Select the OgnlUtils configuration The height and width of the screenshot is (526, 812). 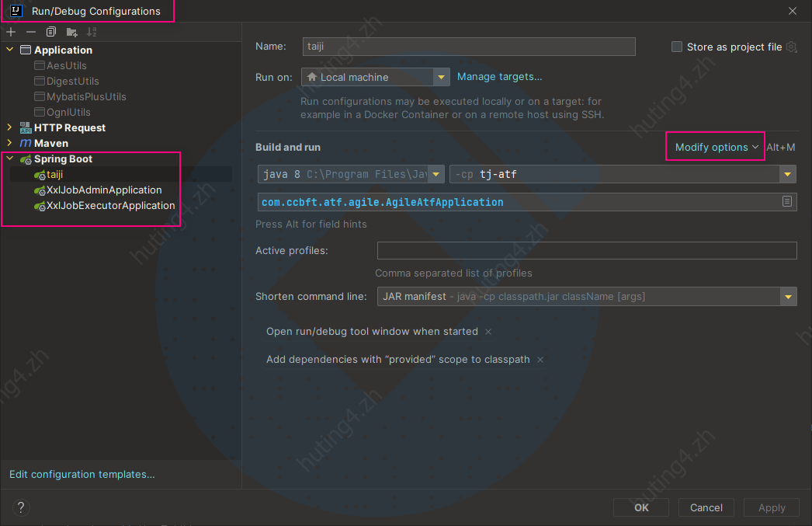pyautogui.click(x=68, y=112)
